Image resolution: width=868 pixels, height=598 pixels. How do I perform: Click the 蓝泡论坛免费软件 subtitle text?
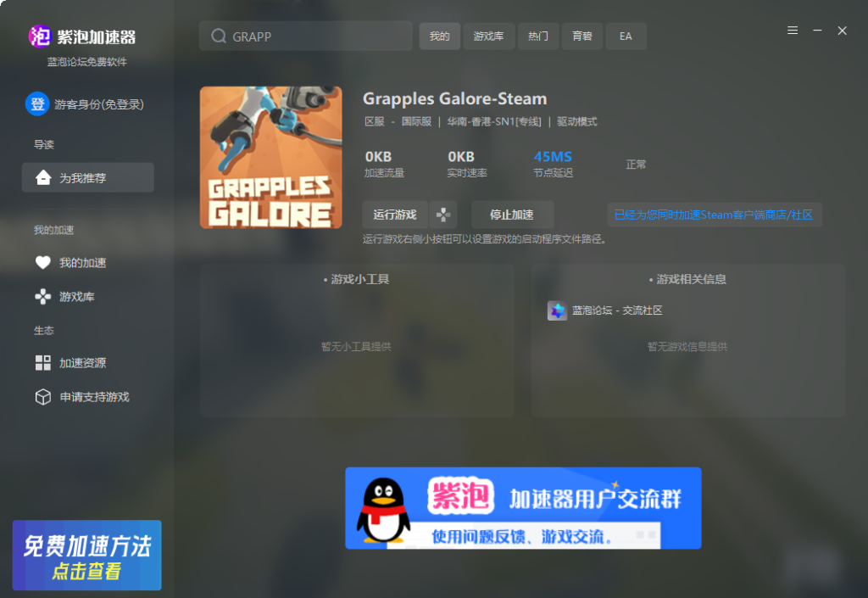pos(87,62)
